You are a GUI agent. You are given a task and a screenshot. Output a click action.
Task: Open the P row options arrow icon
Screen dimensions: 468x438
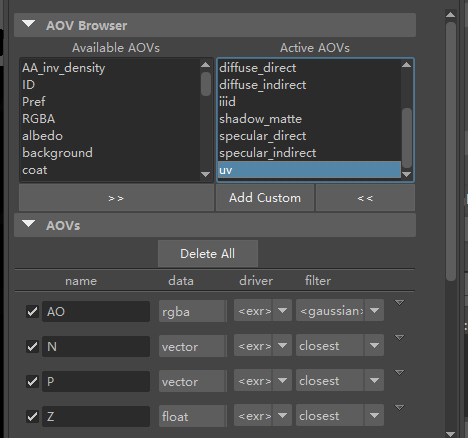click(399, 372)
